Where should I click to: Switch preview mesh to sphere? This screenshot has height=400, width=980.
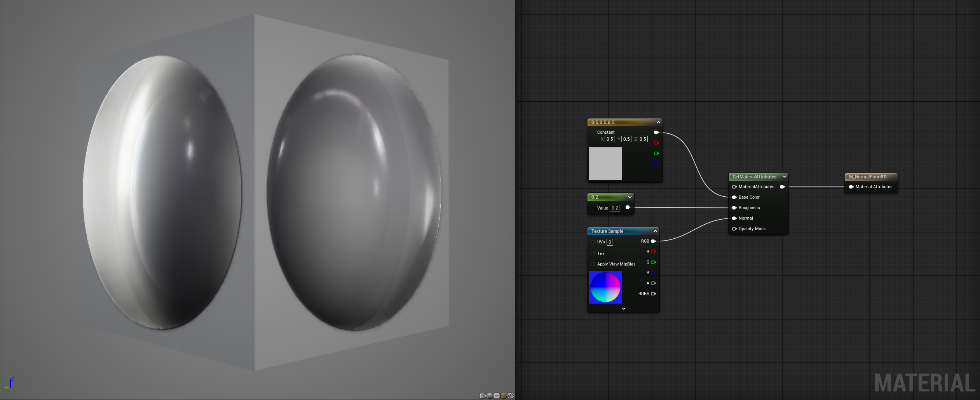[490, 396]
